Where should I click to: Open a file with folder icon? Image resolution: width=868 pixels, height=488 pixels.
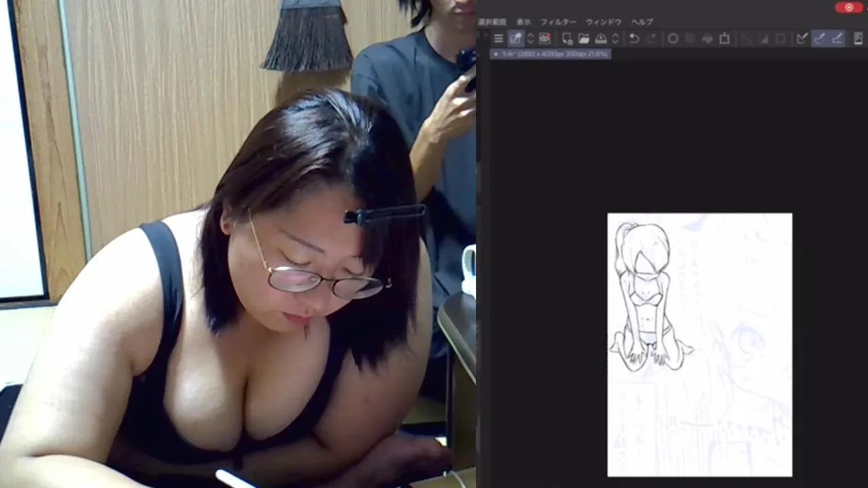[583, 39]
